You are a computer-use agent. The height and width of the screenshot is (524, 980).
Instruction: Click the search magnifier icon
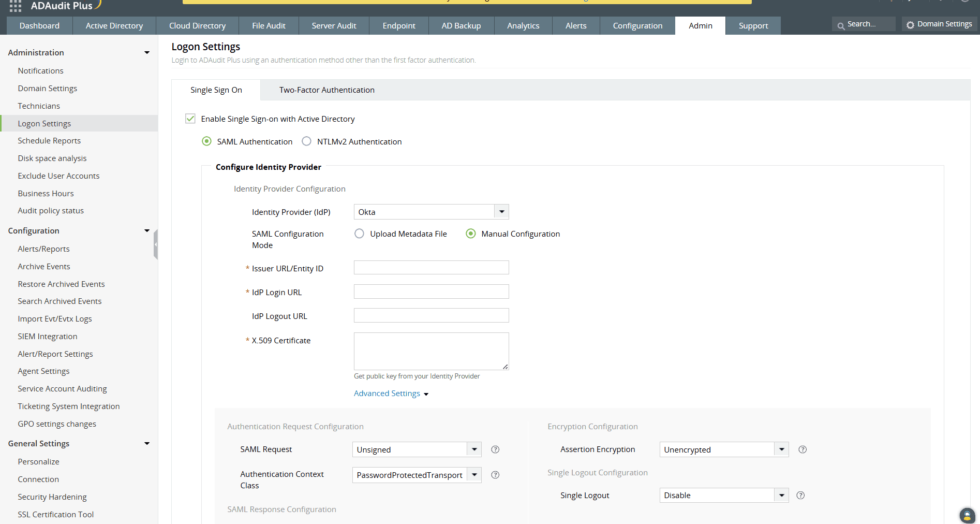pos(841,24)
